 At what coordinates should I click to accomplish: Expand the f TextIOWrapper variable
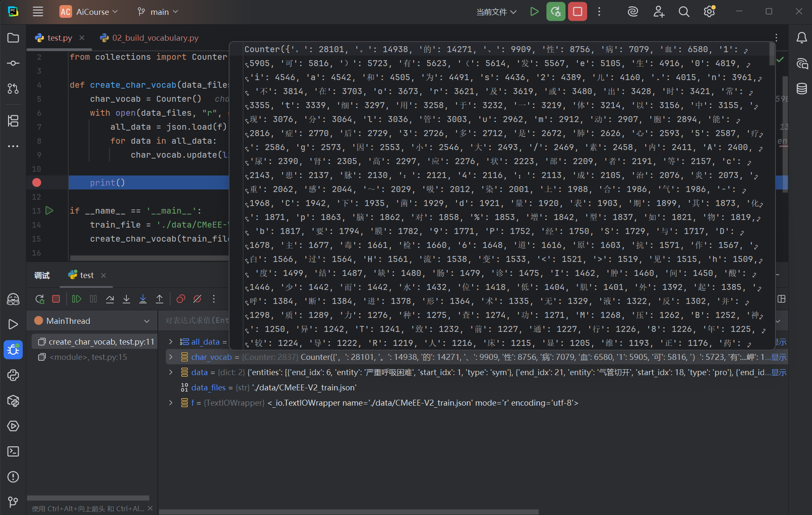(x=171, y=403)
